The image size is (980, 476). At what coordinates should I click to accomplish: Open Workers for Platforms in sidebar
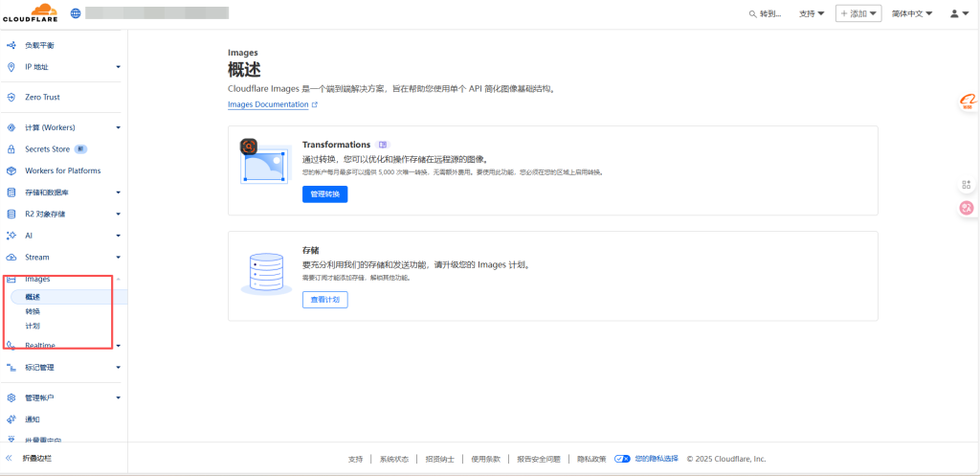point(62,170)
